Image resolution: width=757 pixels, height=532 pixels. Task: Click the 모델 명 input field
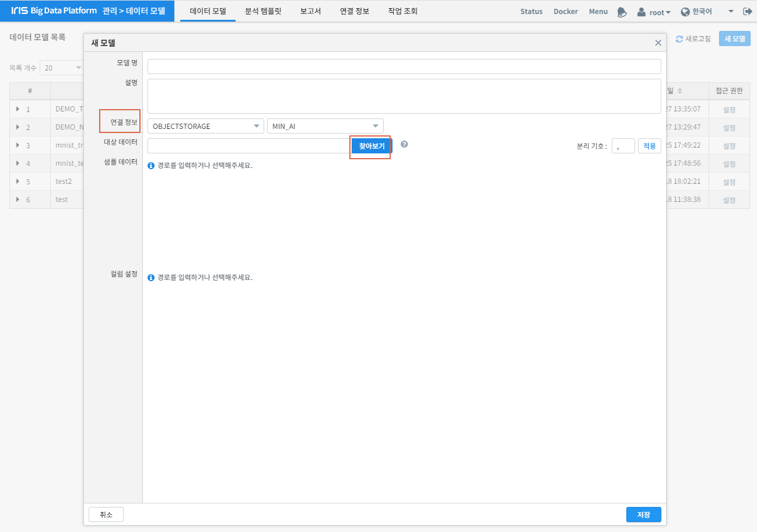pyautogui.click(x=404, y=66)
